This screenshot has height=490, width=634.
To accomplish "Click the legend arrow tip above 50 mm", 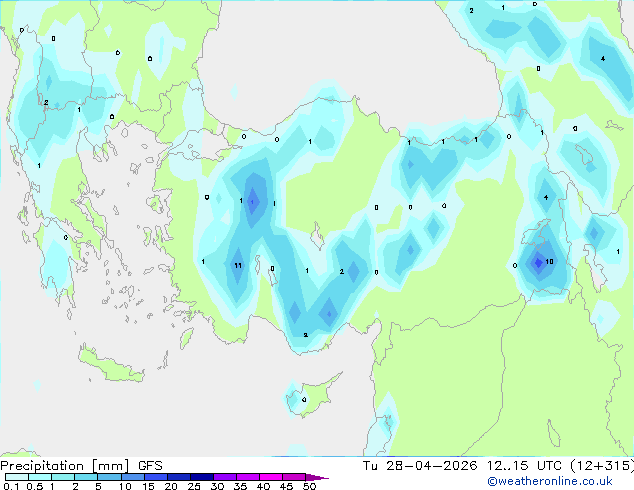I will pyautogui.click(x=317, y=477).
